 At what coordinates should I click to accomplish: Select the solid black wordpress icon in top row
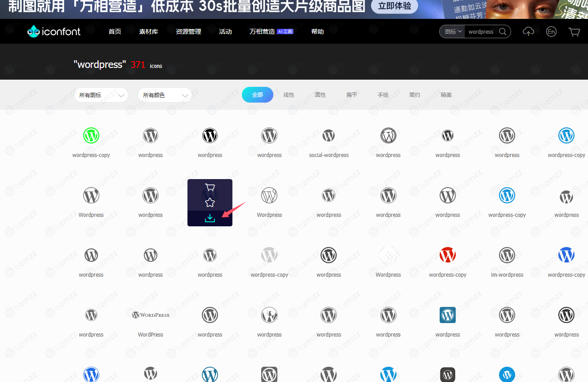click(x=210, y=135)
